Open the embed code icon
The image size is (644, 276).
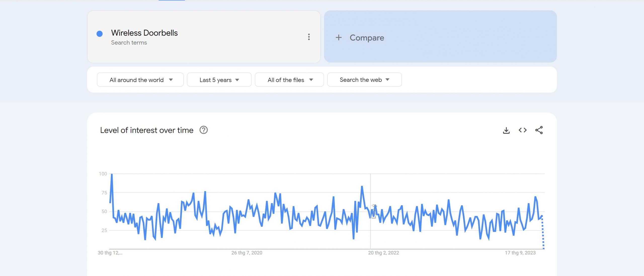click(x=522, y=130)
